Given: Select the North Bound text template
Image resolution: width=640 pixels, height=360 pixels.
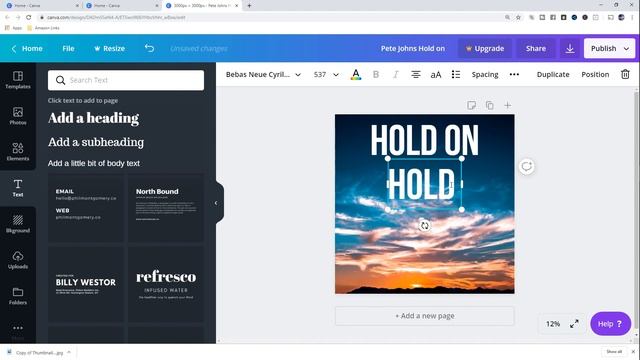Looking at the screenshot, I should pos(166,208).
